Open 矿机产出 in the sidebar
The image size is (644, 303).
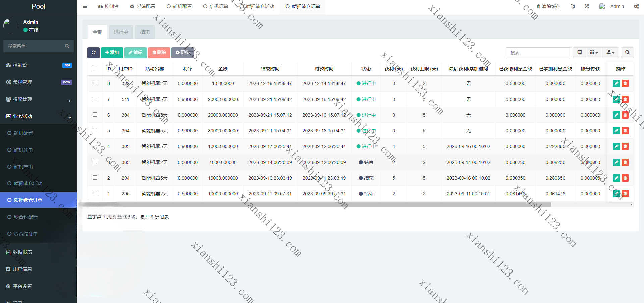point(39,167)
